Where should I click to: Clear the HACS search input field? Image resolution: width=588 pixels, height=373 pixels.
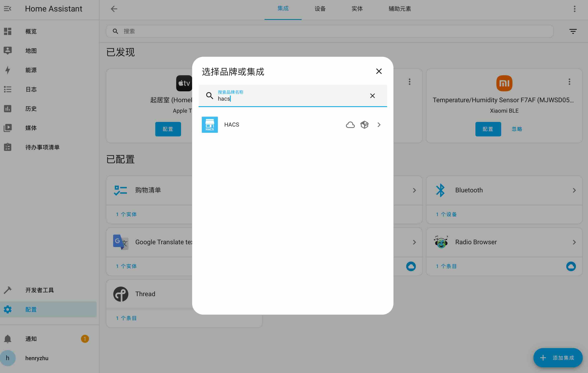pyautogui.click(x=372, y=96)
